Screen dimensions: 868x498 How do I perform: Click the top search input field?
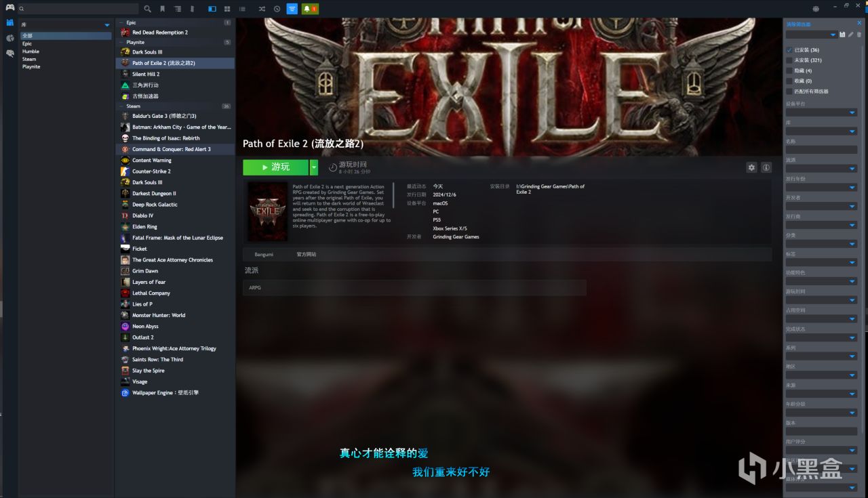[x=79, y=9]
